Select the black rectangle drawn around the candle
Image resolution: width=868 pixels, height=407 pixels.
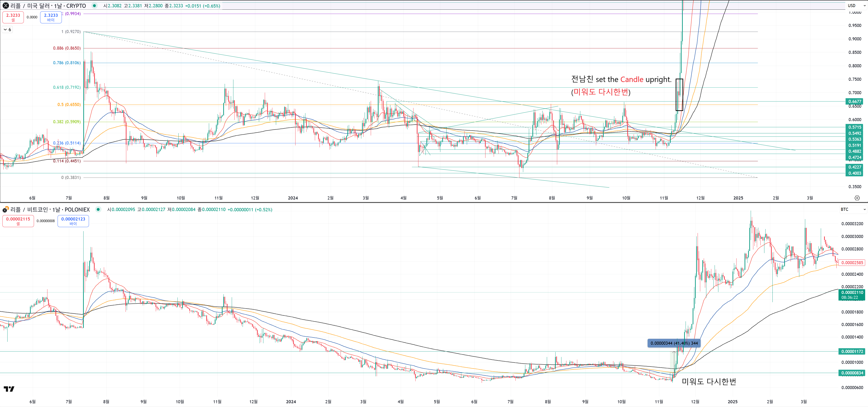676,95
